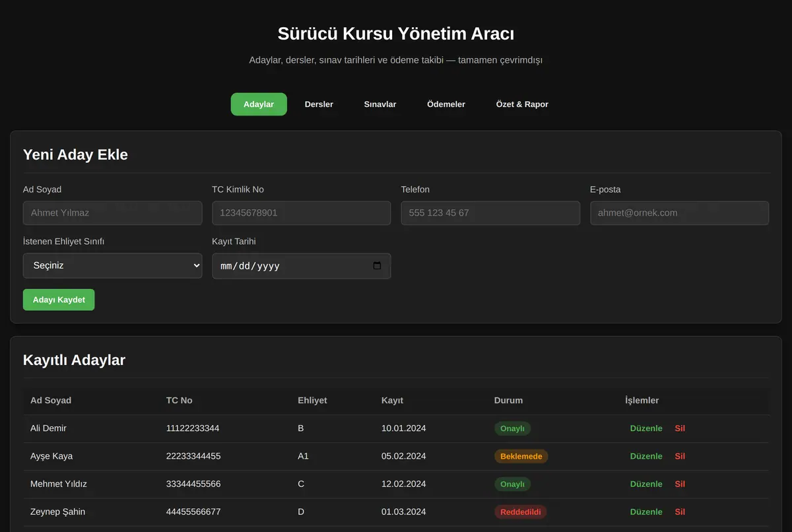Click the Kayıtlı Adaylar heading
This screenshot has width=792, height=532.
pyautogui.click(x=74, y=360)
